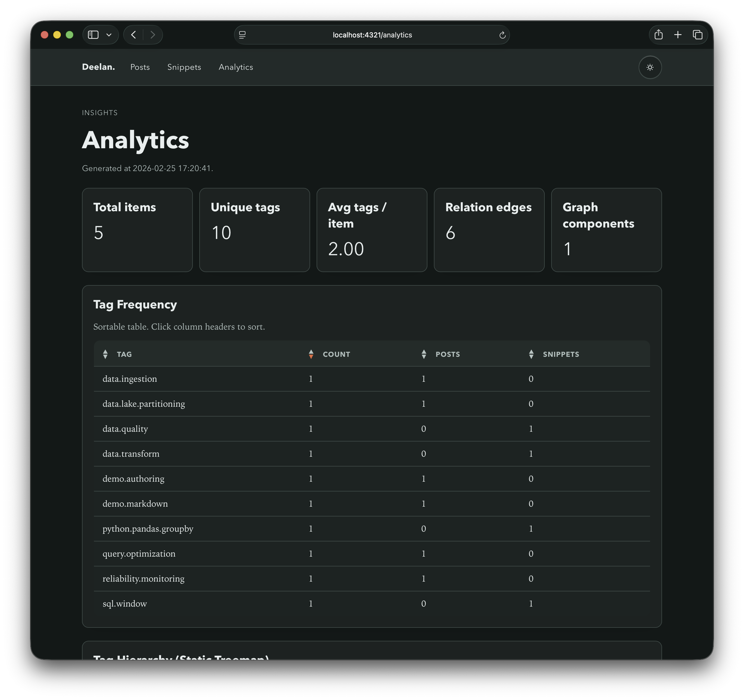744x700 pixels.
Task: Switch to the Snippets section
Action: click(184, 67)
